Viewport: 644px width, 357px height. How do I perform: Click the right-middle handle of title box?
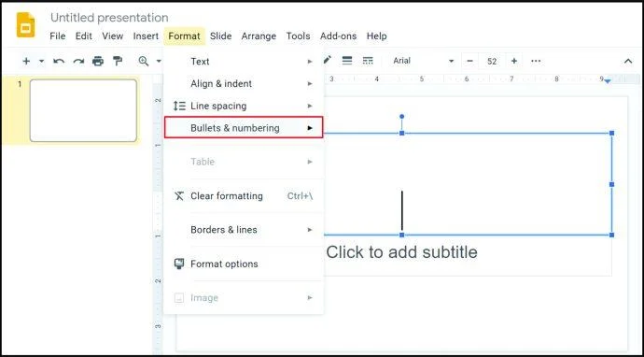tap(611, 184)
